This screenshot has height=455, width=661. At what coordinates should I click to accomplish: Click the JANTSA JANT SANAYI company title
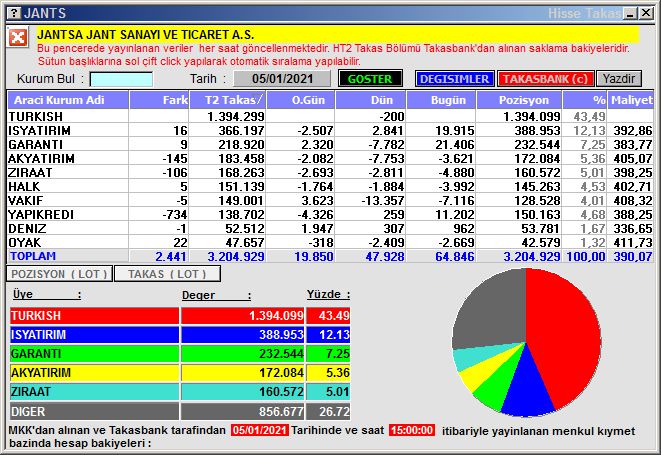pyautogui.click(x=145, y=35)
